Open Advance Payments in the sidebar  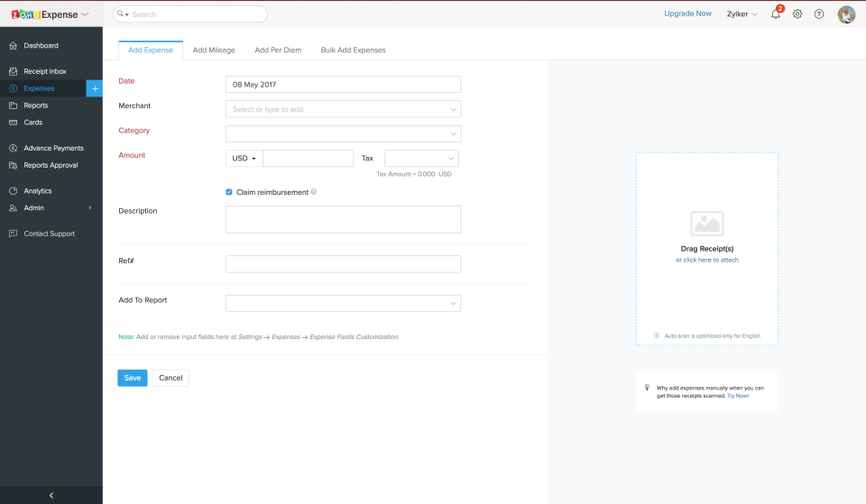pyautogui.click(x=51, y=148)
